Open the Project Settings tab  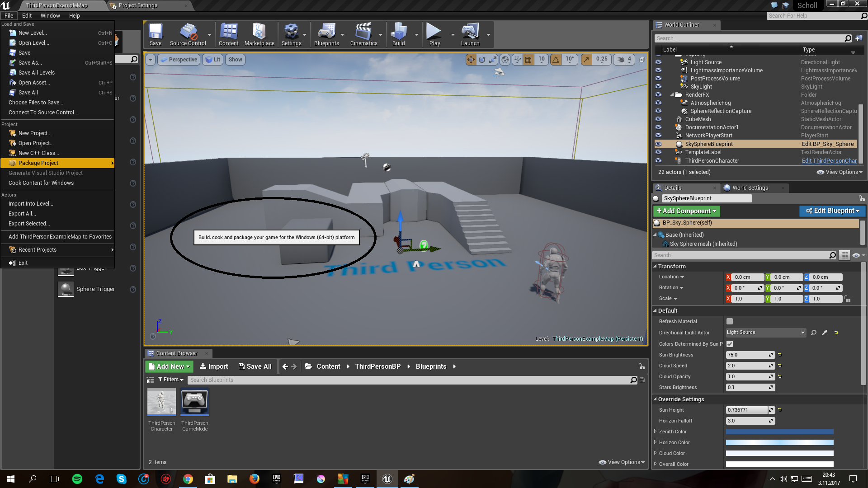pyautogui.click(x=138, y=5)
